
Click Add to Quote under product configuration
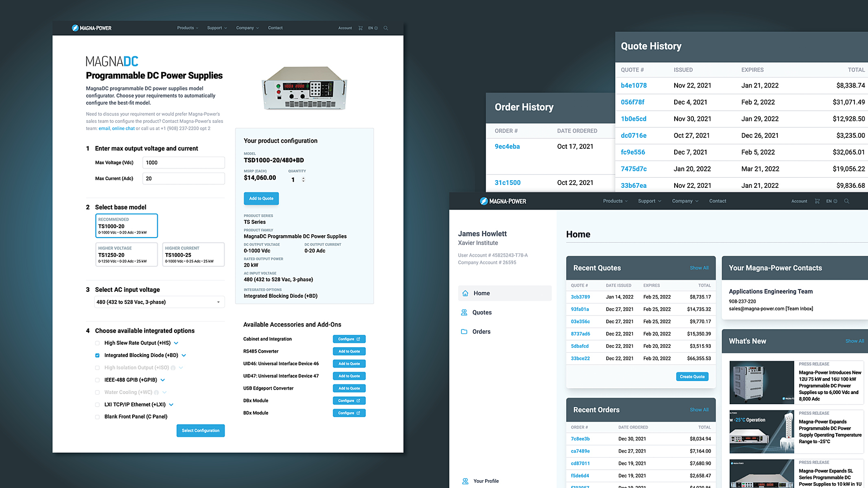click(x=261, y=198)
